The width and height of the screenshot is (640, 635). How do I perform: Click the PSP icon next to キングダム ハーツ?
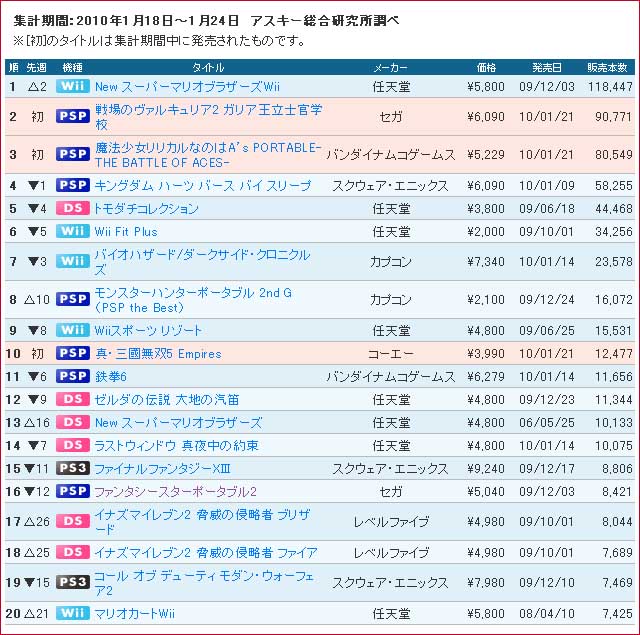click(73, 185)
